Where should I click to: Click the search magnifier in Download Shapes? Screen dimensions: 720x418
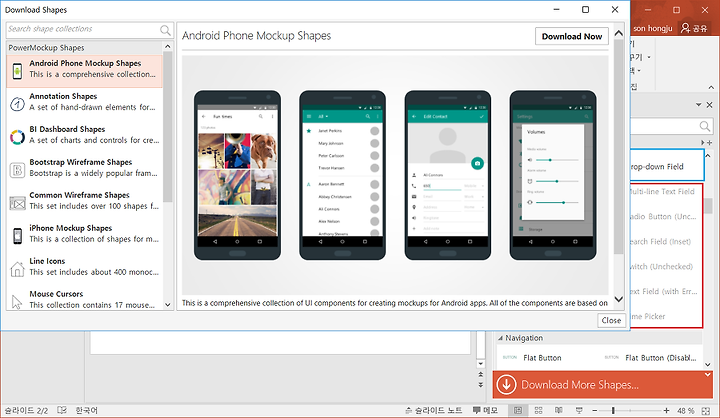tap(165, 30)
